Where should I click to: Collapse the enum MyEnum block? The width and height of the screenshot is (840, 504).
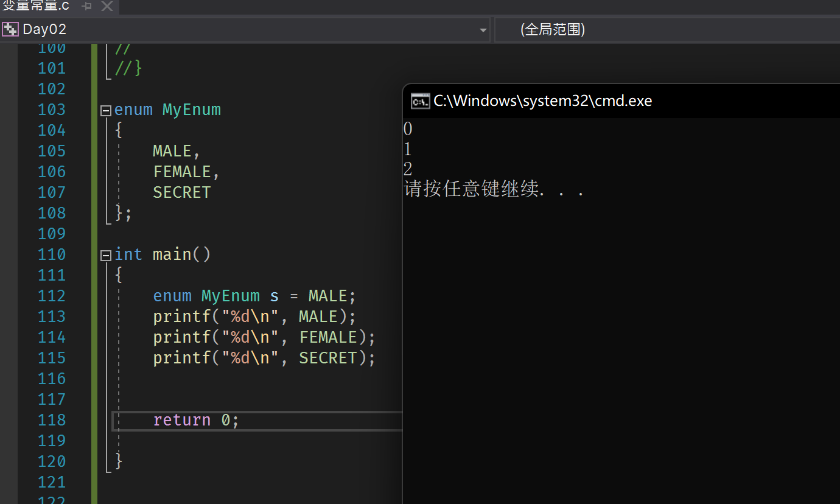tap(106, 111)
